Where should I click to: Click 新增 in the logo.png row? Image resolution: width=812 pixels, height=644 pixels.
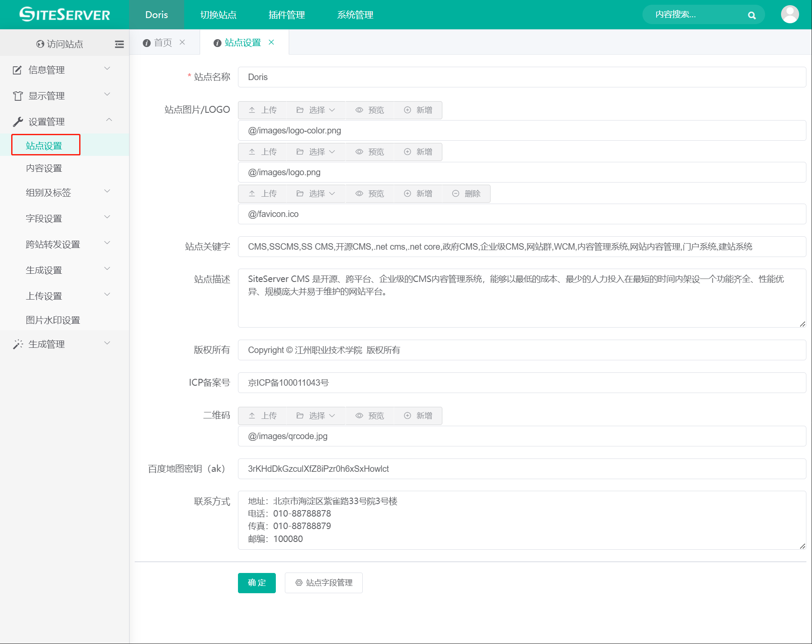(418, 152)
